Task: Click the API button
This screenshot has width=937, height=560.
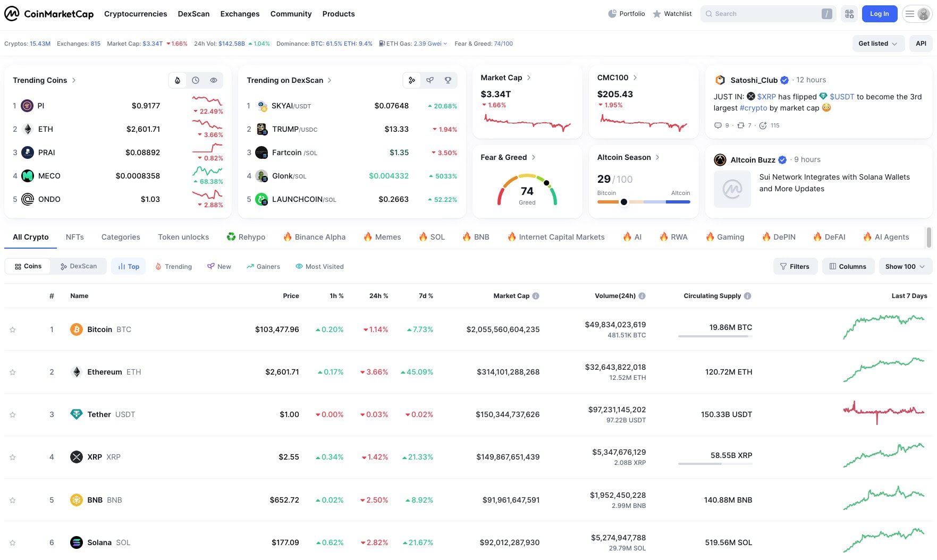Action: pyautogui.click(x=921, y=44)
